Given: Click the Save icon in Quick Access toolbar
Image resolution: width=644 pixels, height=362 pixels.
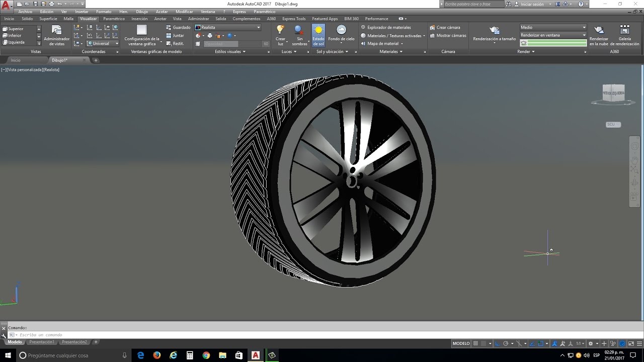Looking at the screenshot, I should (35, 4).
